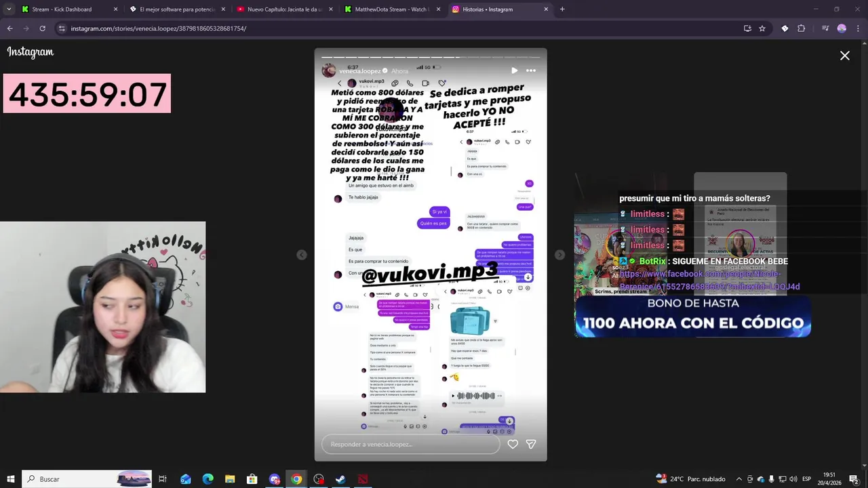Switch to the 'MatthewDota Stream' tab
868x488 pixels.
coord(391,9)
